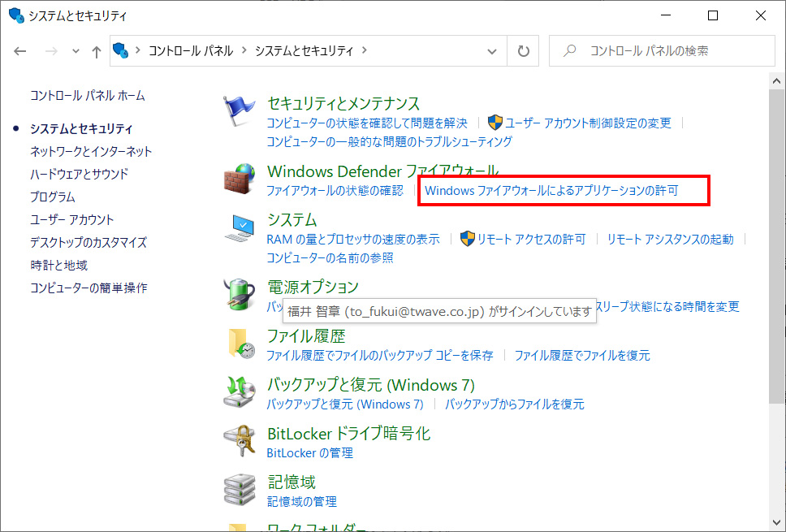Open バックアップと復元 (Windows 7) heading
Viewport: 786px width, 532px height.
coord(371,385)
